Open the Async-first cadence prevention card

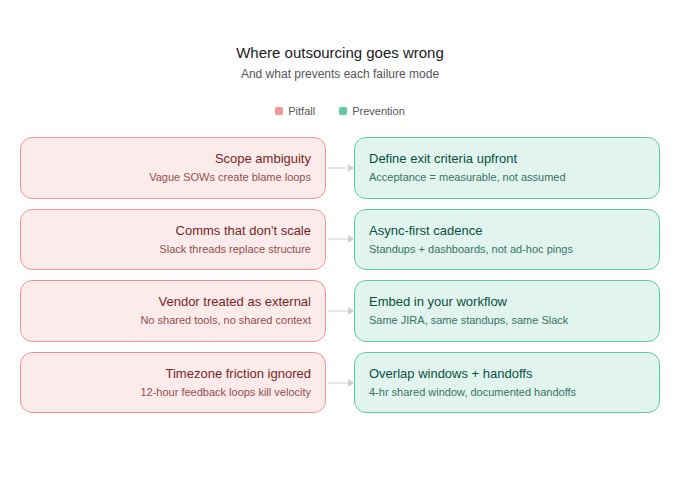tap(507, 239)
